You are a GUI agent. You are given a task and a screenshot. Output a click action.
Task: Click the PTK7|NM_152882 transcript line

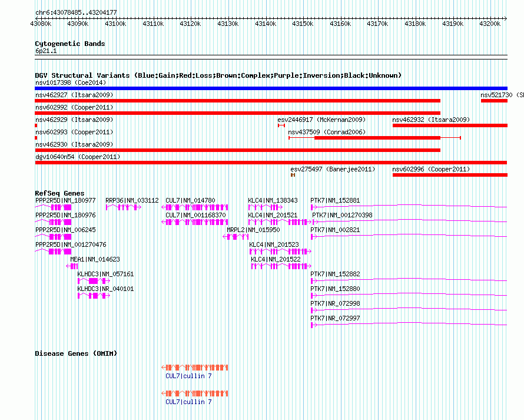[409, 281]
